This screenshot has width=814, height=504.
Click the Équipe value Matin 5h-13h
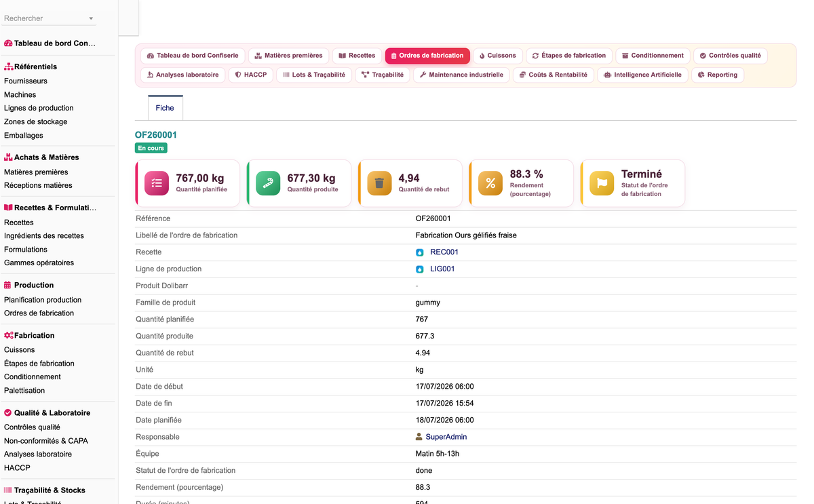click(438, 454)
